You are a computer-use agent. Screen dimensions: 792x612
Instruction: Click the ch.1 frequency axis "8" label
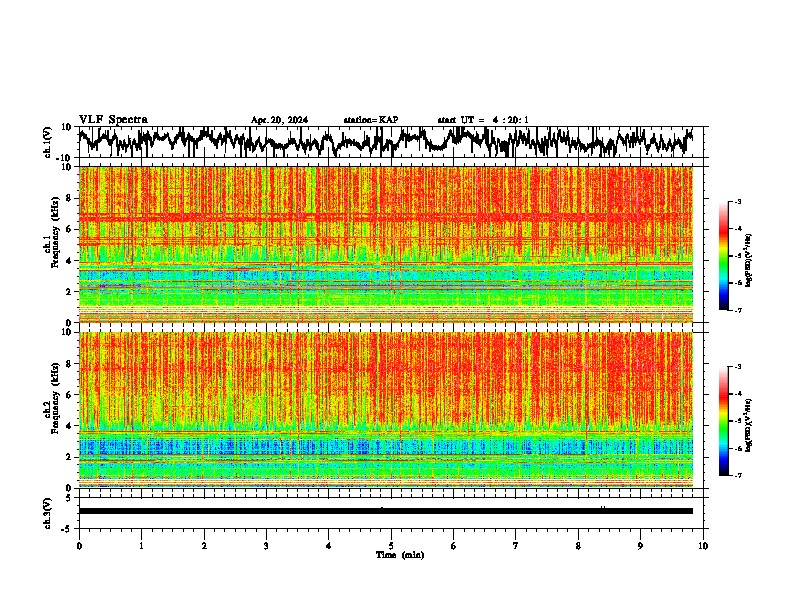coord(69,198)
